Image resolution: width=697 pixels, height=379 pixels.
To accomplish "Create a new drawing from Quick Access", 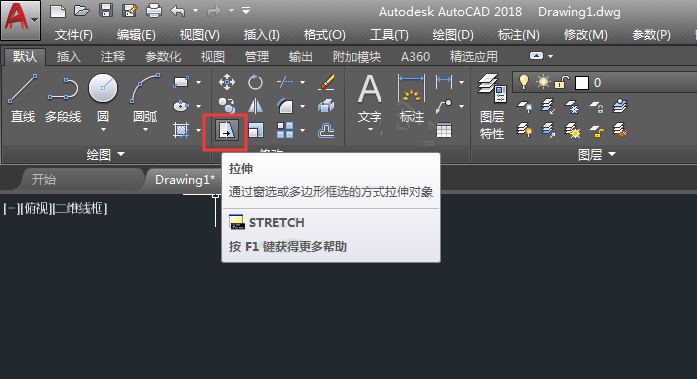I will 58,11.
